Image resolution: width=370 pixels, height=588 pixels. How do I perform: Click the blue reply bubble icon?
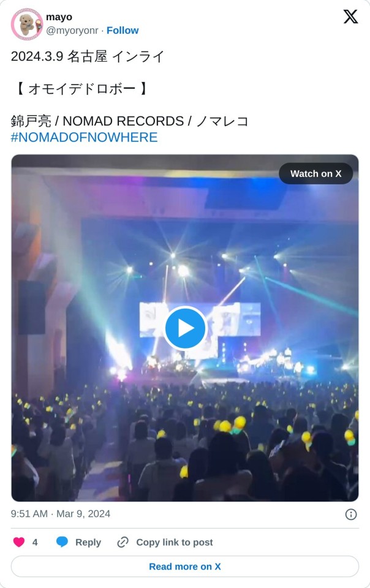pos(62,542)
